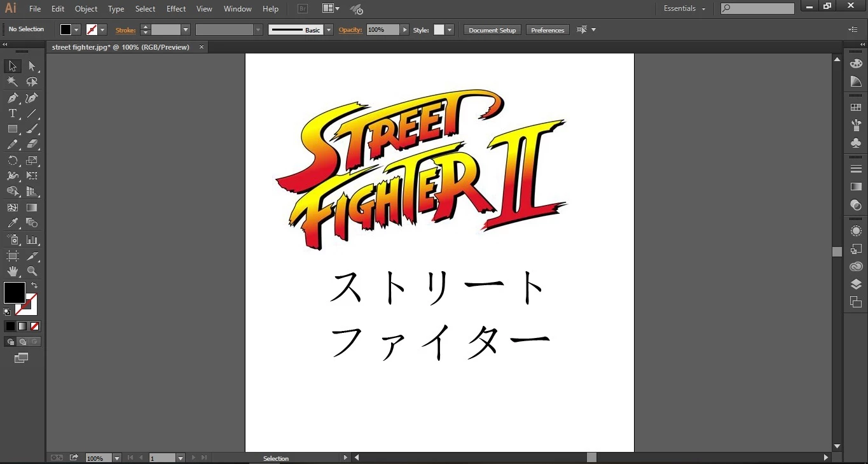
Task: Select the Eyedropper tool
Action: click(x=12, y=223)
